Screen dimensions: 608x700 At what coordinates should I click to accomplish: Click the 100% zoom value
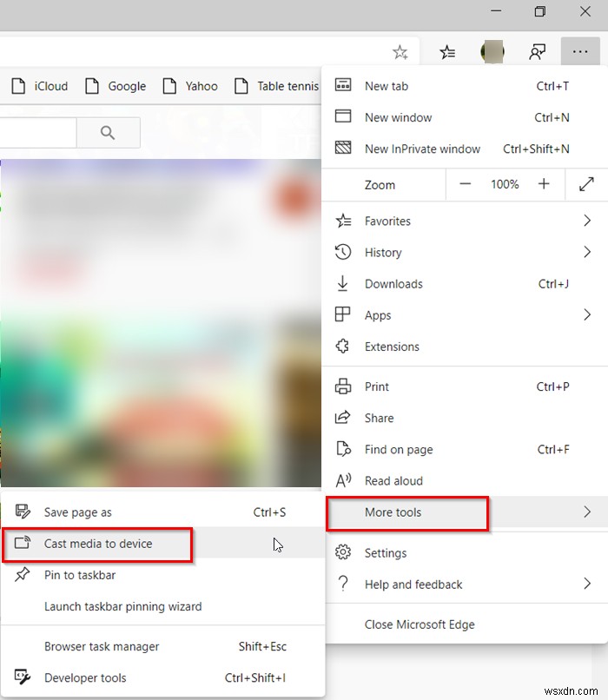point(505,184)
